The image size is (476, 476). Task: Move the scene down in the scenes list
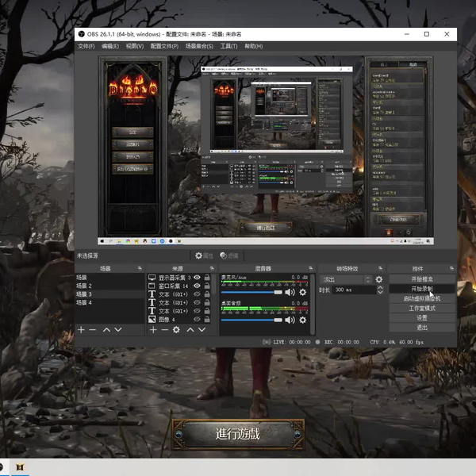(118, 330)
